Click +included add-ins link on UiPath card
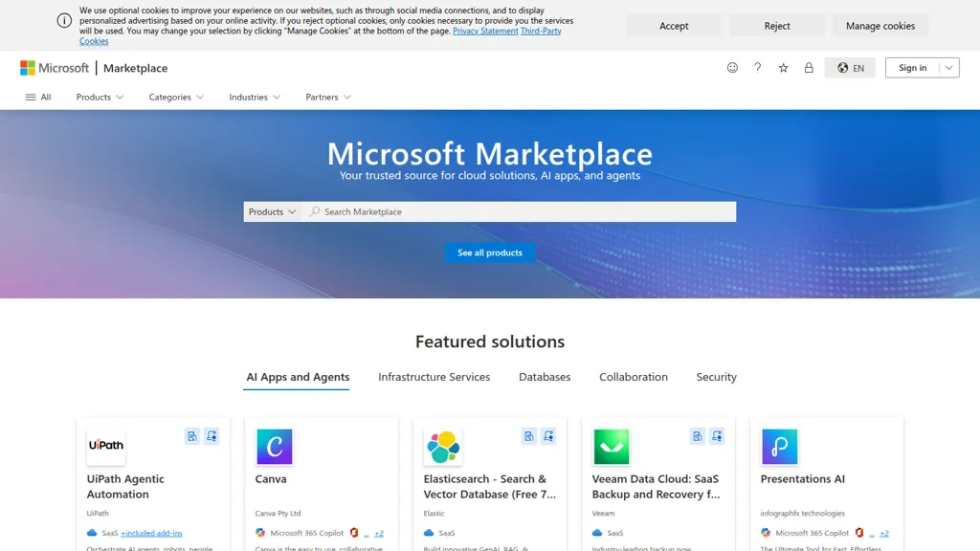Image resolution: width=980 pixels, height=551 pixels. [151, 533]
